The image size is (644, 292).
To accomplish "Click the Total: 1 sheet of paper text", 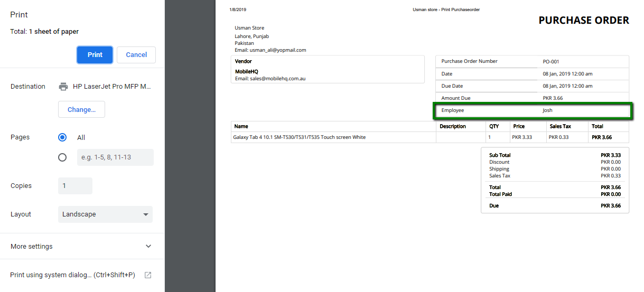I will (x=44, y=32).
